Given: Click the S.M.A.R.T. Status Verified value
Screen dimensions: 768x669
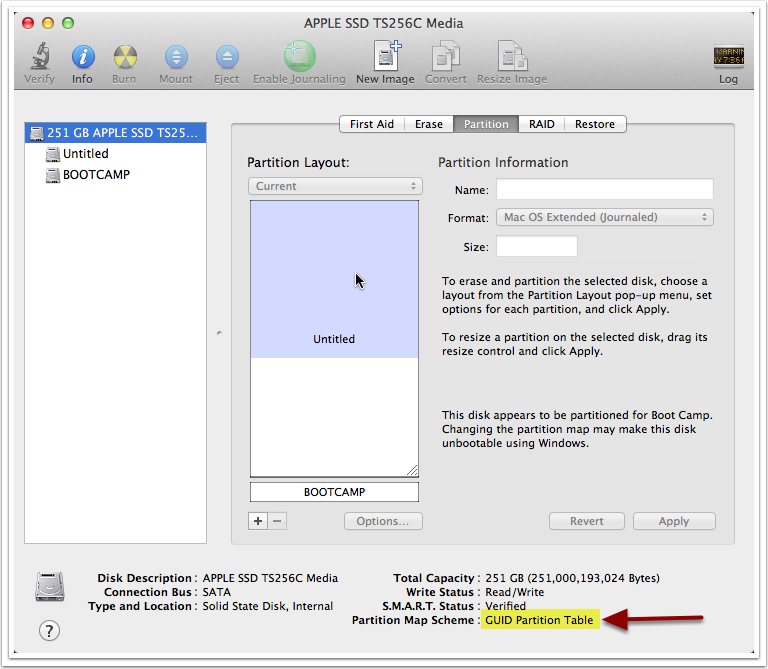Looking at the screenshot, I should point(505,606).
